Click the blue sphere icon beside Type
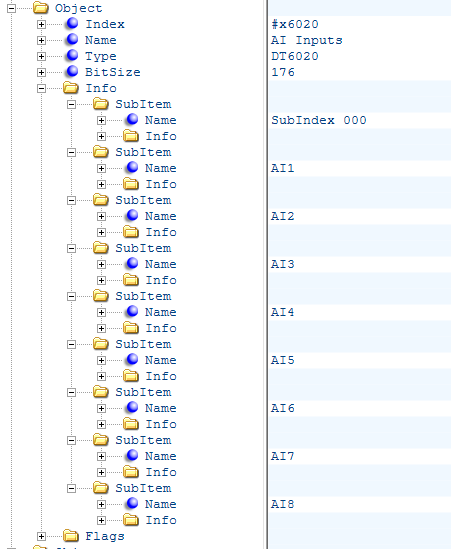This screenshot has height=549, width=451. (x=72, y=55)
